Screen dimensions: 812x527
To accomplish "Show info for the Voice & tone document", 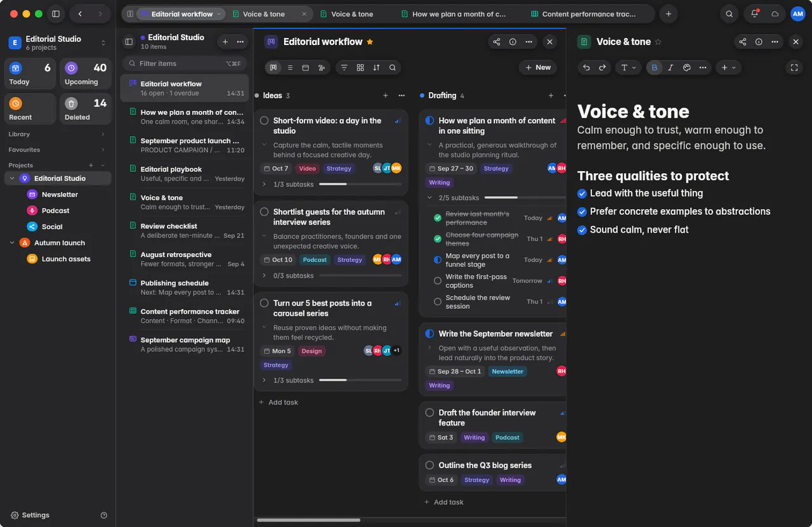I will coord(759,42).
